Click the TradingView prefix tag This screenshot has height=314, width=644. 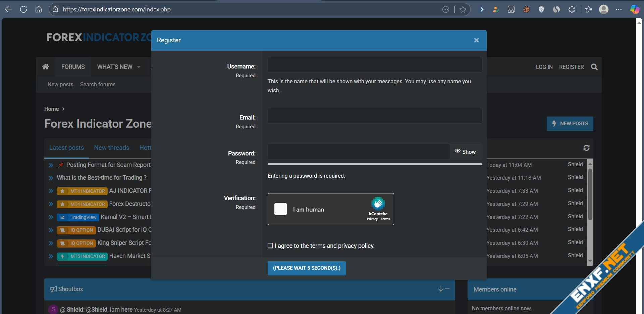coord(78,217)
